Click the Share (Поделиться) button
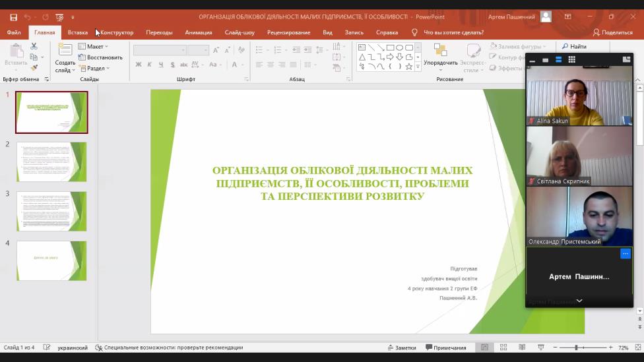The image size is (644, 362). click(612, 32)
